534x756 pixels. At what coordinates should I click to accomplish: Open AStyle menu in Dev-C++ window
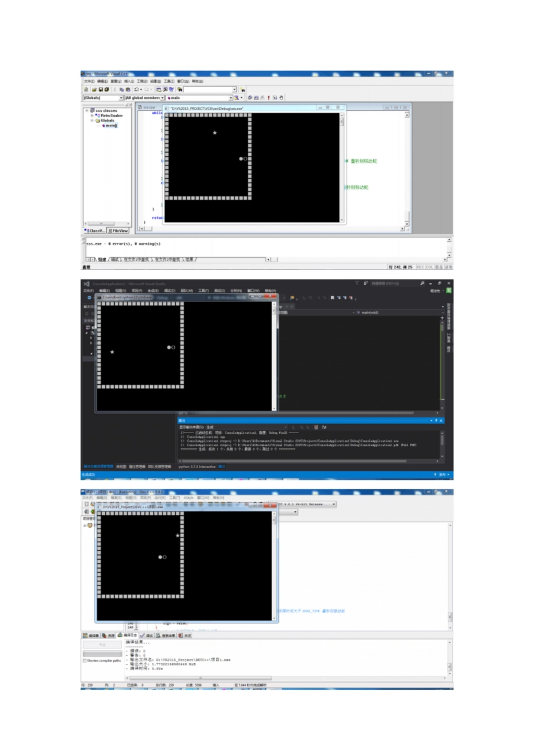point(188,497)
